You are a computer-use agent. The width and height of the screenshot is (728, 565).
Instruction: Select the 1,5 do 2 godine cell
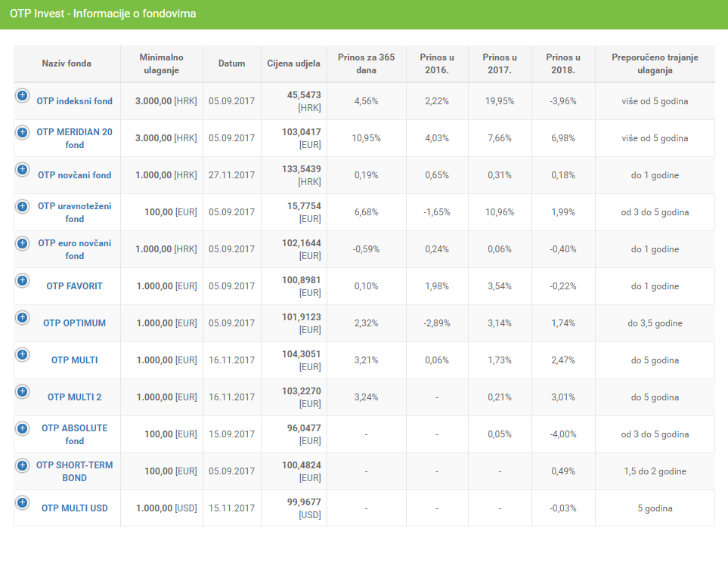point(655,471)
